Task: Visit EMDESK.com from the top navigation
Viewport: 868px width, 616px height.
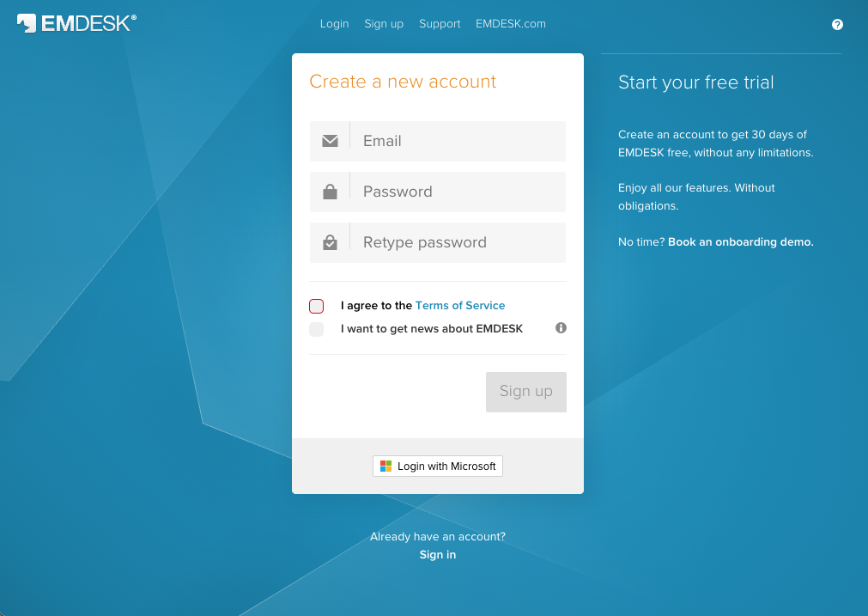Action: point(510,24)
